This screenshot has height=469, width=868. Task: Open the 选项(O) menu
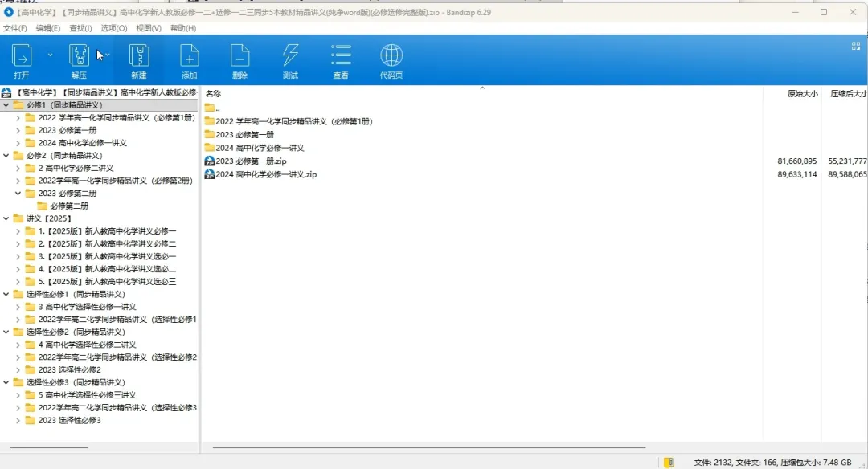(x=114, y=27)
